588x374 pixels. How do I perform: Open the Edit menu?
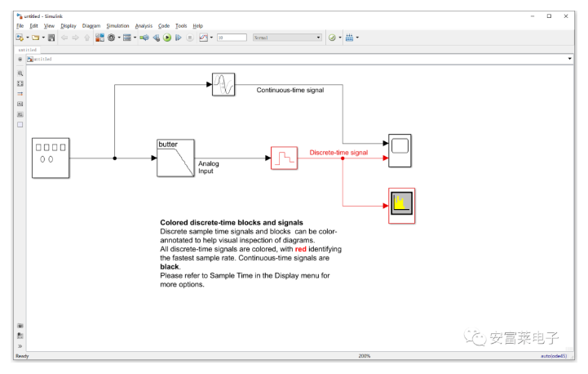(x=33, y=26)
